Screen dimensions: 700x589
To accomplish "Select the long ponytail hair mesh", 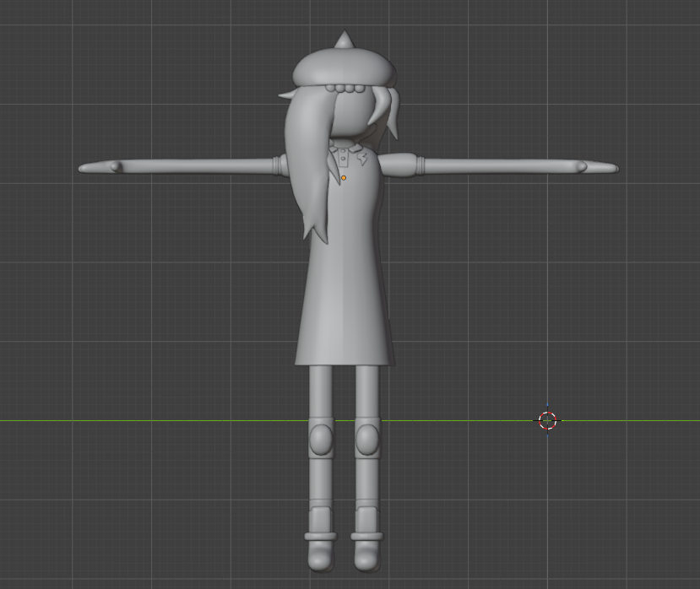I will [308, 165].
